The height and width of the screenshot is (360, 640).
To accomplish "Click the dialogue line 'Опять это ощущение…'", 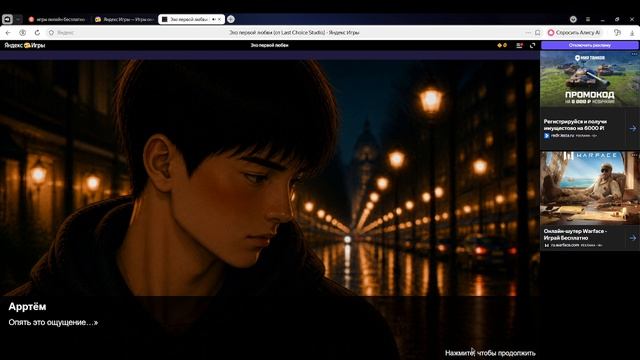I will (53, 322).
